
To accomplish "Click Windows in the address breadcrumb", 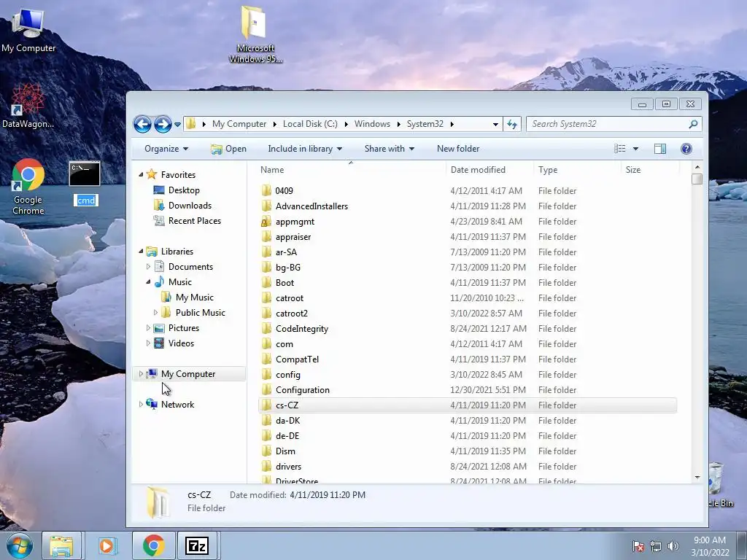I will click(x=372, y=124).
